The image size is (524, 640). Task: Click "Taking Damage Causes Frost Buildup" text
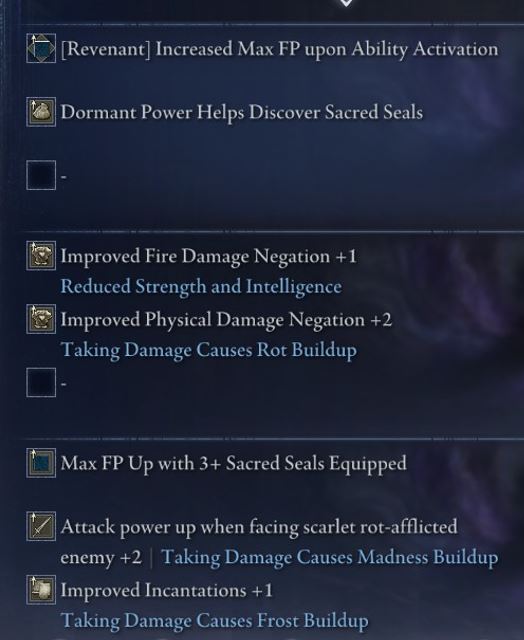[214, 621]
